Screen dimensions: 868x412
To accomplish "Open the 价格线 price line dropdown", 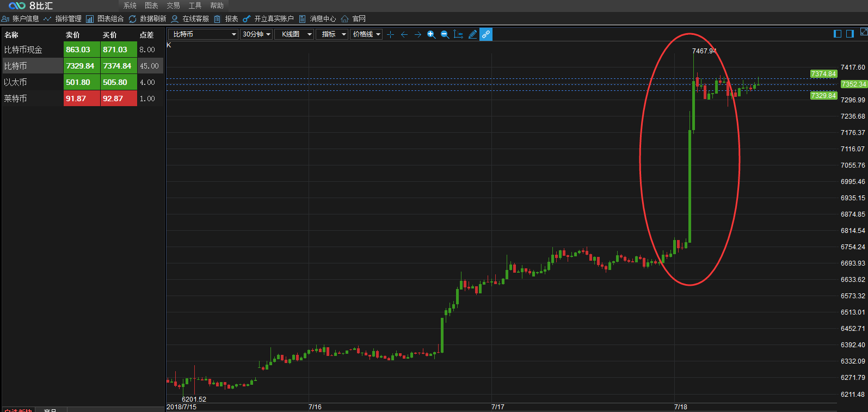I will (x=366, y=34).
